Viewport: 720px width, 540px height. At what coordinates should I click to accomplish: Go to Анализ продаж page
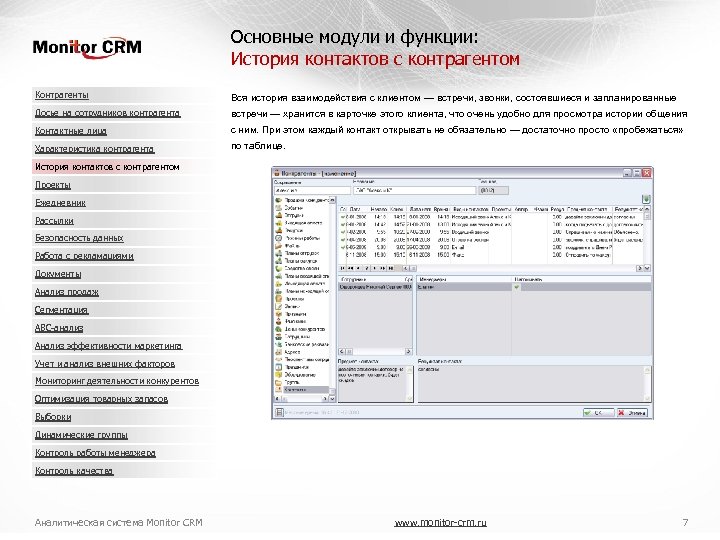tap(67, 292)
